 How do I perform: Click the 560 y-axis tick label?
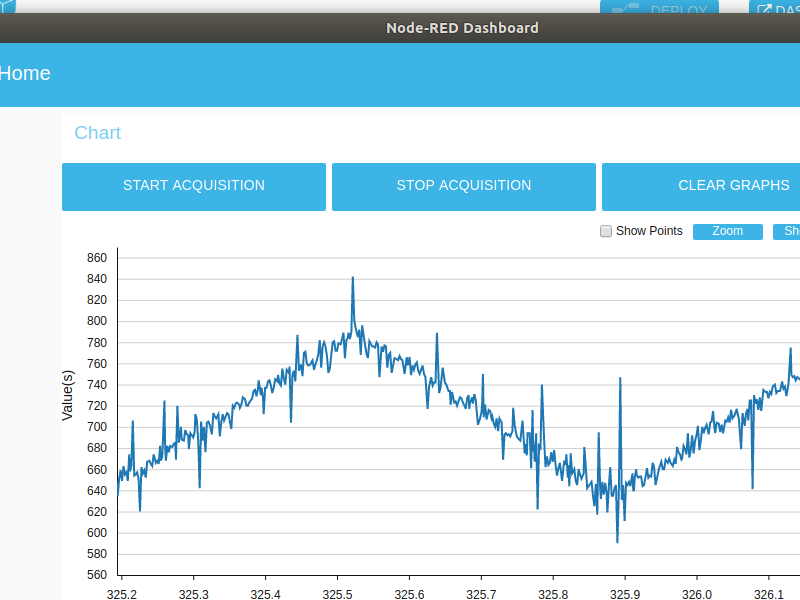[97, 575]
